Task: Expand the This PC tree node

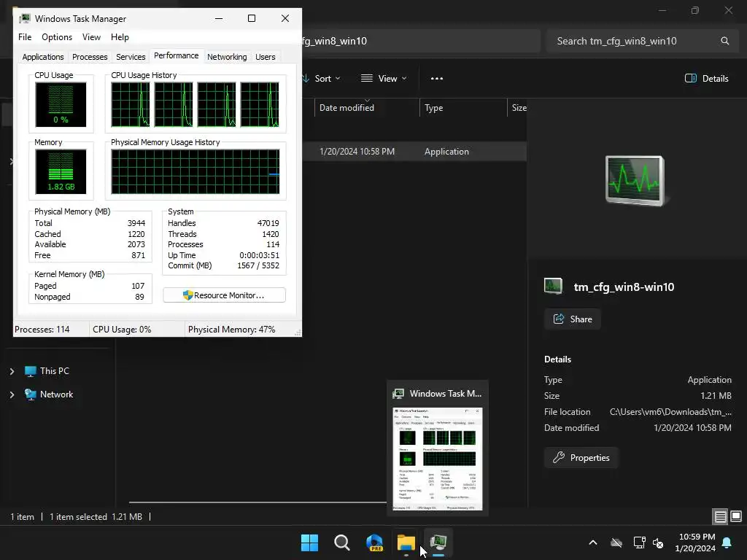Action: [12, 371]
